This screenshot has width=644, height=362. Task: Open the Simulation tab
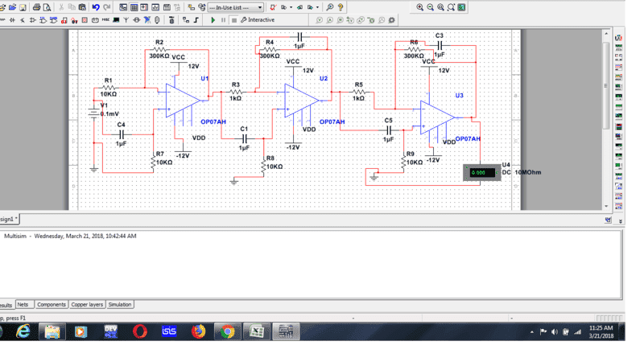click(x=121, y=305)
